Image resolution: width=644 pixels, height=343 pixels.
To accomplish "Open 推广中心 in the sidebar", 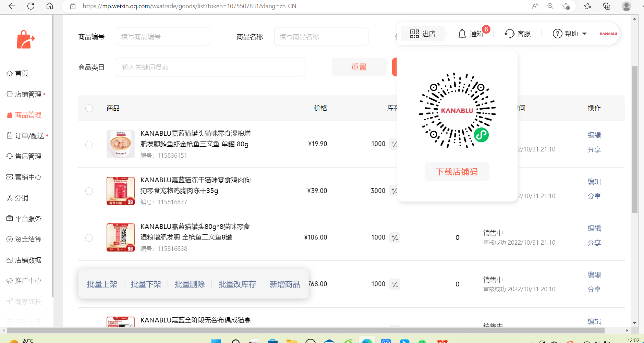I will (x=24, y=281).
